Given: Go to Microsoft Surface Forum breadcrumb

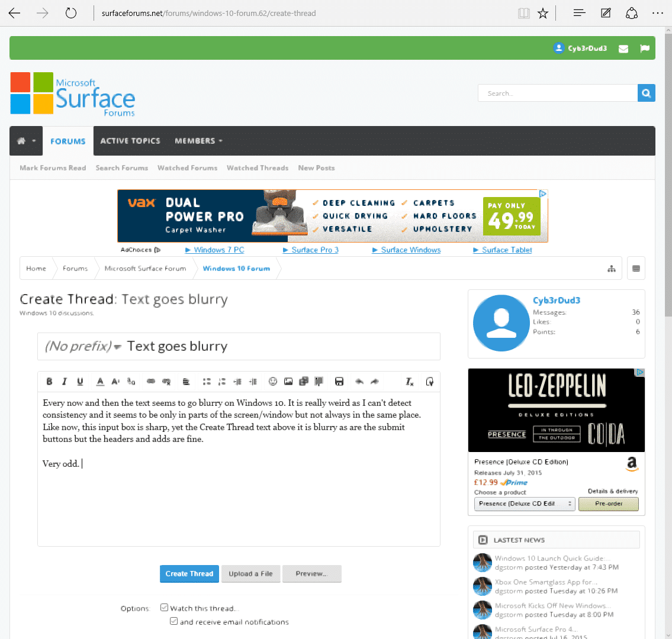Looking at the screenshot, I should (145, 269).
